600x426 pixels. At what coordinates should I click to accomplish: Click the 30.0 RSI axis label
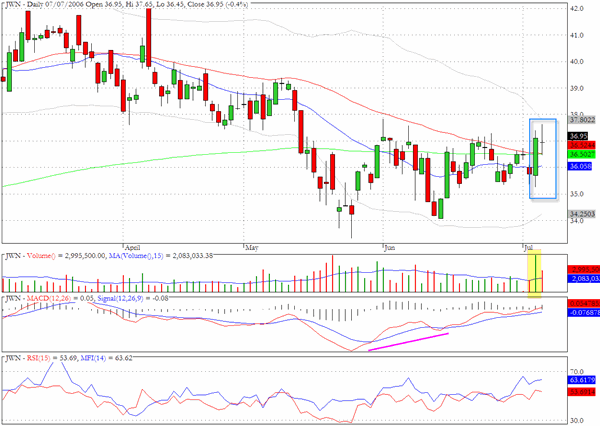click(x=576, y=420)
